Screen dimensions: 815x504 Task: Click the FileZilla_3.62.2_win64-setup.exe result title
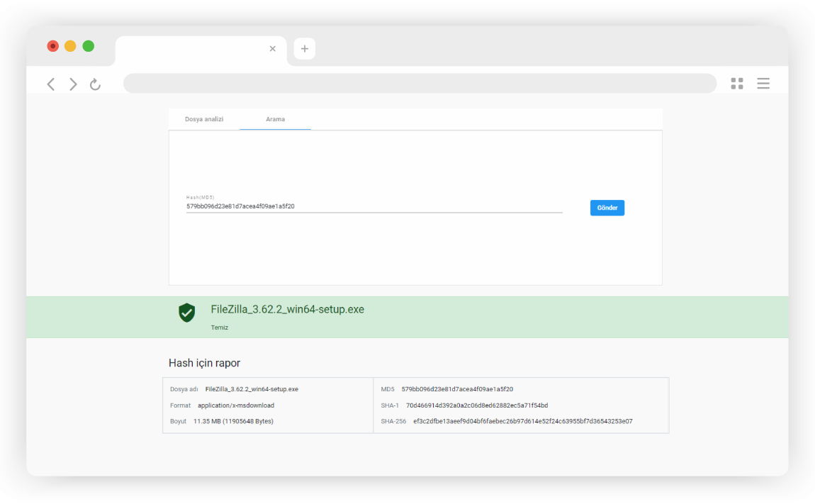tap(288, 310)
